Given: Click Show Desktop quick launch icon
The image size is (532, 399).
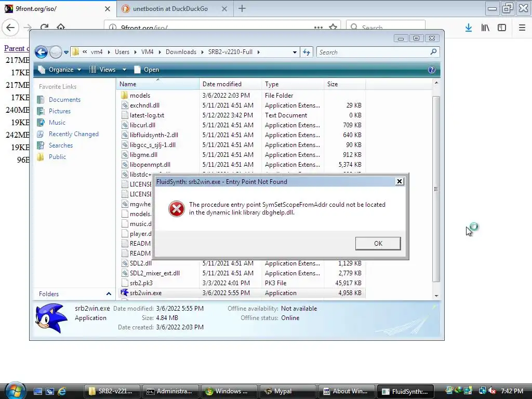Looking at the screenshot, I should pyautogui.click(x=37, y=391).
